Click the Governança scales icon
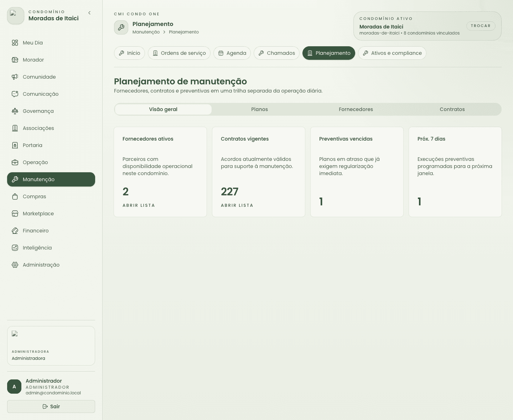Screen dimensions: 513x420 pos(15,111)
